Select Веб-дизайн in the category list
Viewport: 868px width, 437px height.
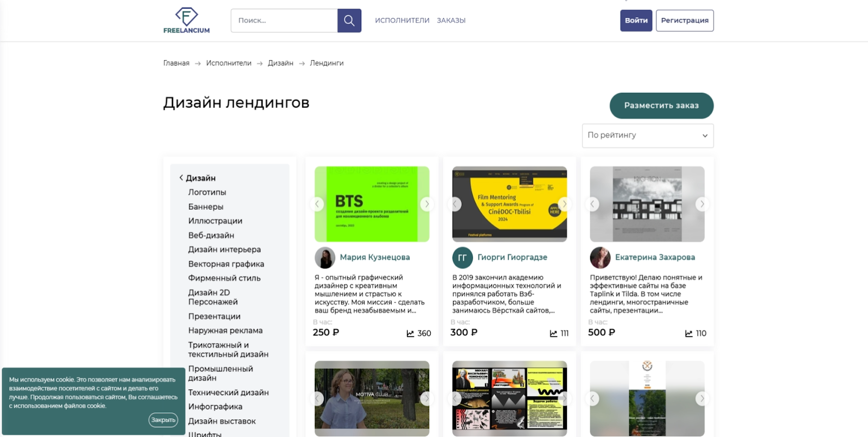point(211,236)
